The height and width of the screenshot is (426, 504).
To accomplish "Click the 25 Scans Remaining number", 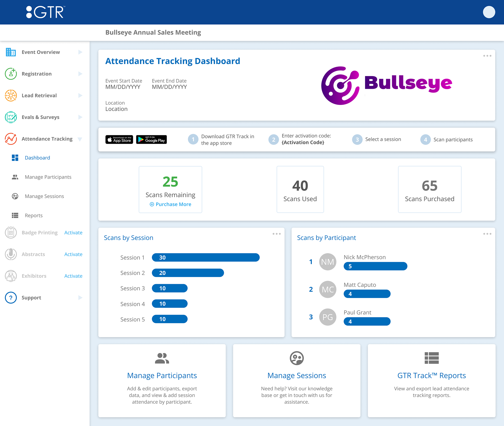I will click(x=170, y=182).
